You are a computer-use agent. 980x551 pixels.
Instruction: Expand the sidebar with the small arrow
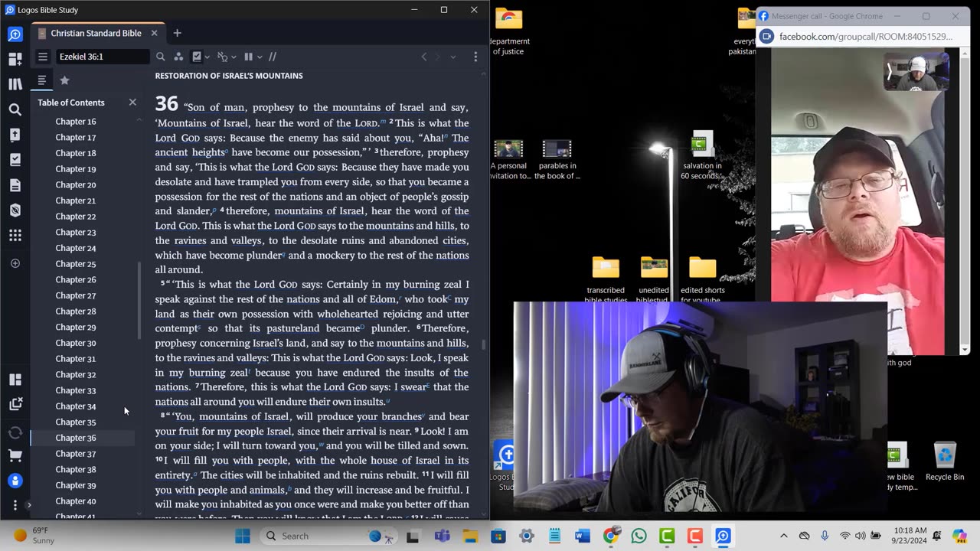(29, 505)
